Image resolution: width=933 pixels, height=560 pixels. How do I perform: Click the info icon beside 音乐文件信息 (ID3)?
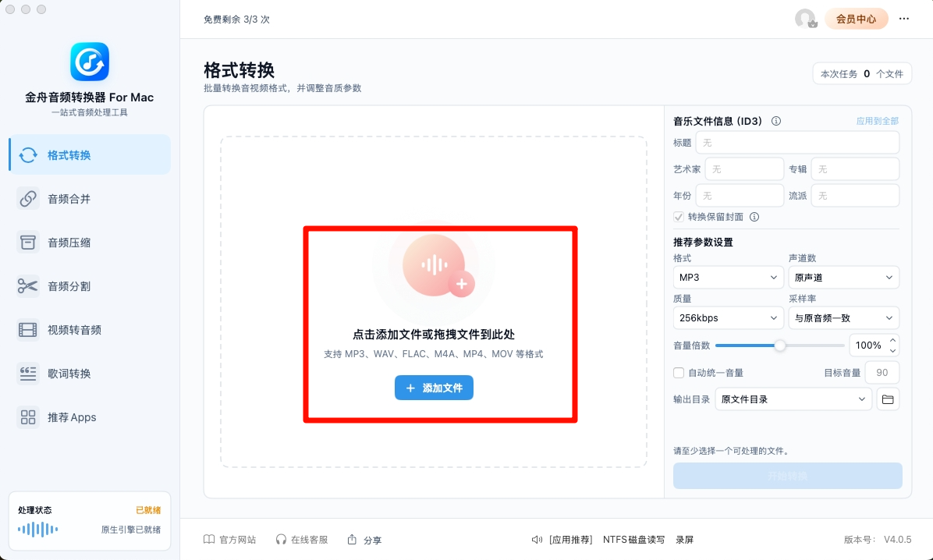(x=776, y=121)
